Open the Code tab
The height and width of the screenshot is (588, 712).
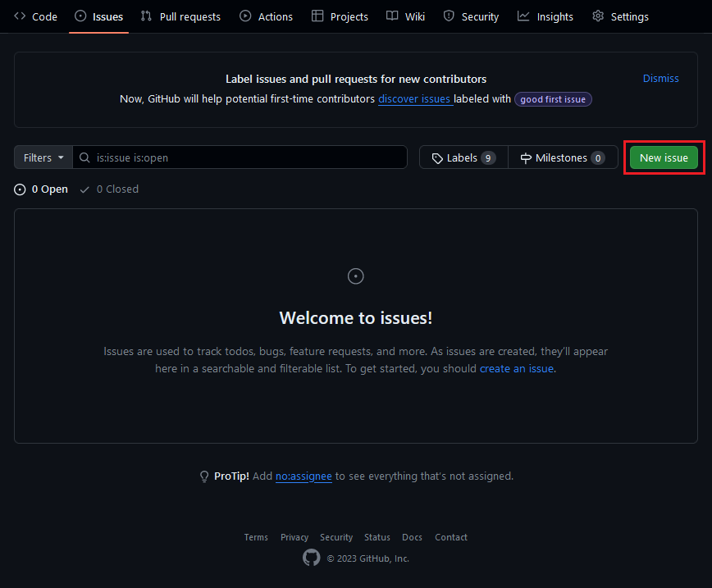(35, 16)
